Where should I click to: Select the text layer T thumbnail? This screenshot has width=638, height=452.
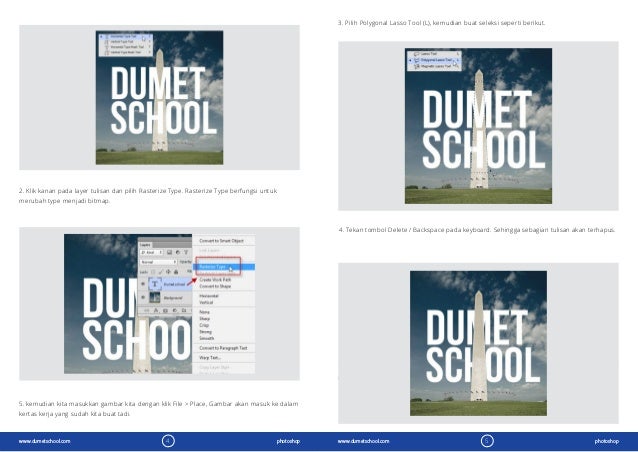pyautogui.click(x=155, y=284)
